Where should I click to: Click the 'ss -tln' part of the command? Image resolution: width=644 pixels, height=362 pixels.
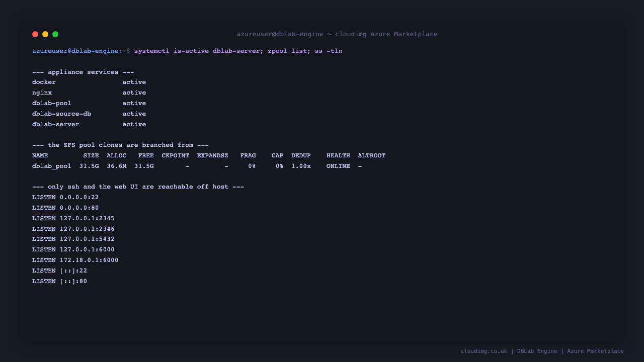coord(329,51)
